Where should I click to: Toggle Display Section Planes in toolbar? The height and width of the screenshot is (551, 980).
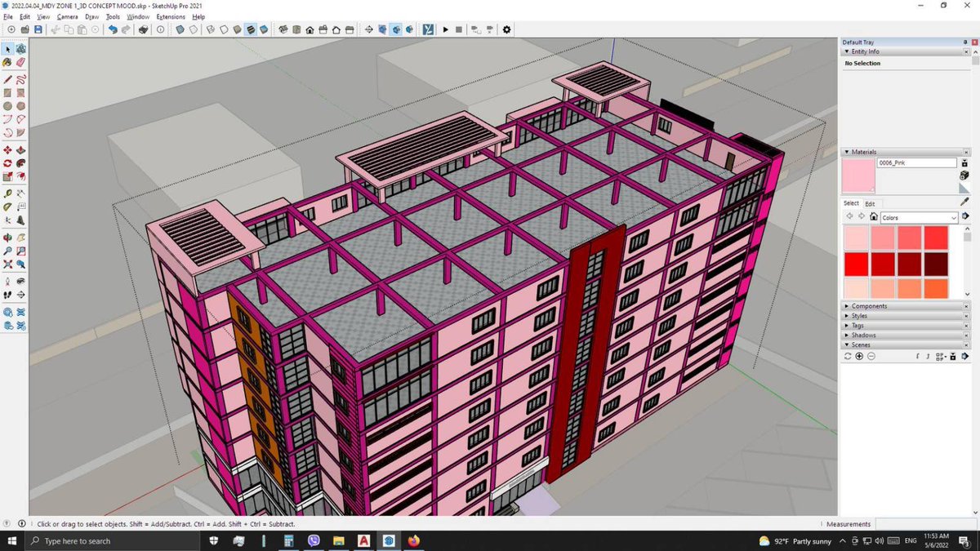(x=382, y=29)
